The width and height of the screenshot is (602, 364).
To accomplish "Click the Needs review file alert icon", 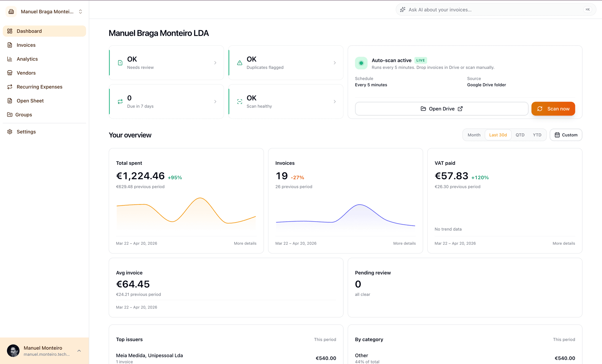I will [x=120, y=63].
